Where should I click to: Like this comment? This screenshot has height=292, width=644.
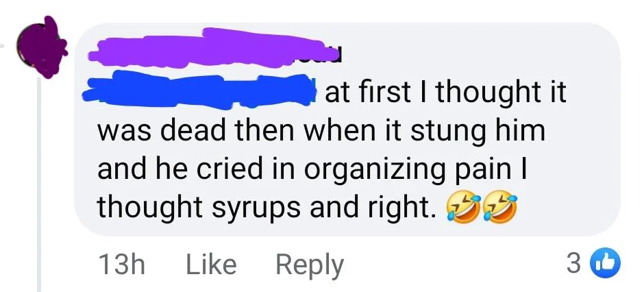[211, 264]
